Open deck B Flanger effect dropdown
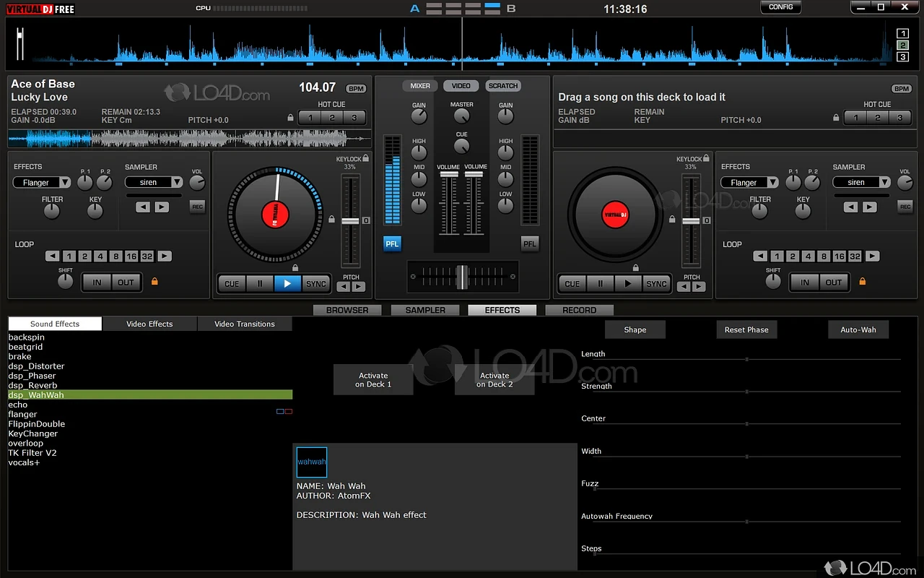Image resolution: width=924 pixels, height=578 pixels. (x=750, y=183)
